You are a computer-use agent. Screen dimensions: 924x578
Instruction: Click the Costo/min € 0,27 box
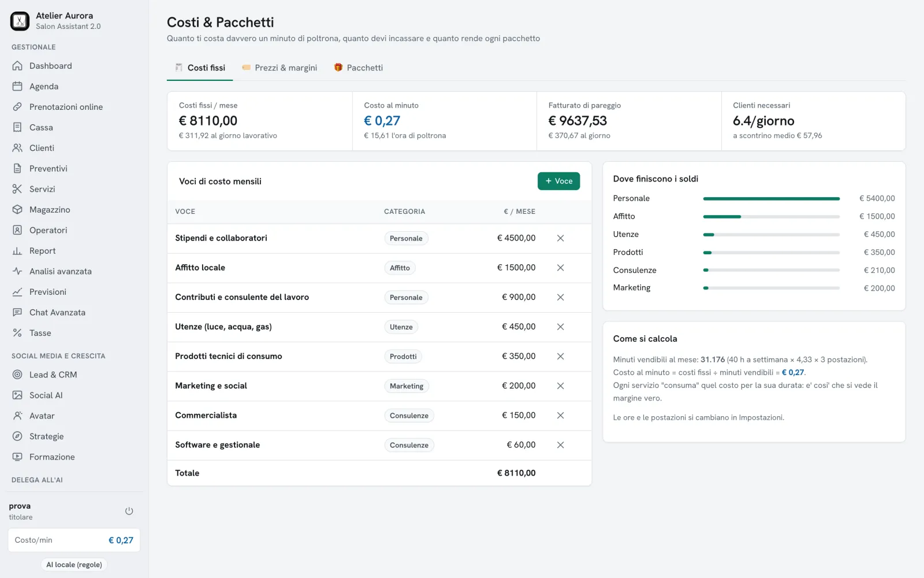(74, 540)
